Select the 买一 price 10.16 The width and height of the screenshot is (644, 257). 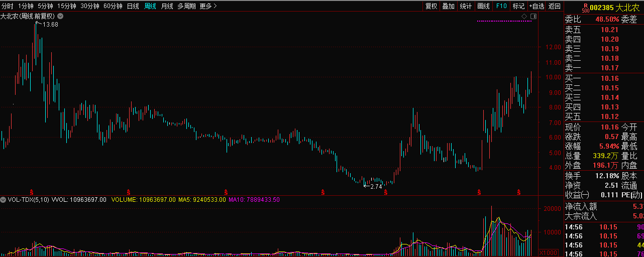(609, 78)
